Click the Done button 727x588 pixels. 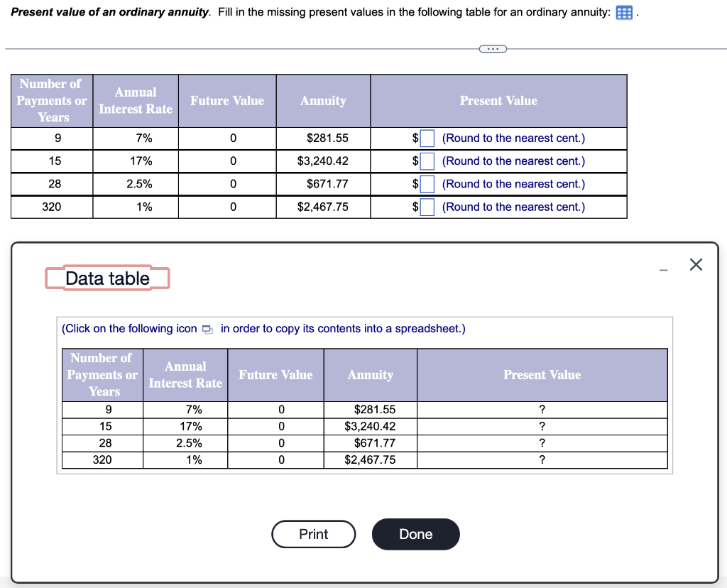point(415,534)
